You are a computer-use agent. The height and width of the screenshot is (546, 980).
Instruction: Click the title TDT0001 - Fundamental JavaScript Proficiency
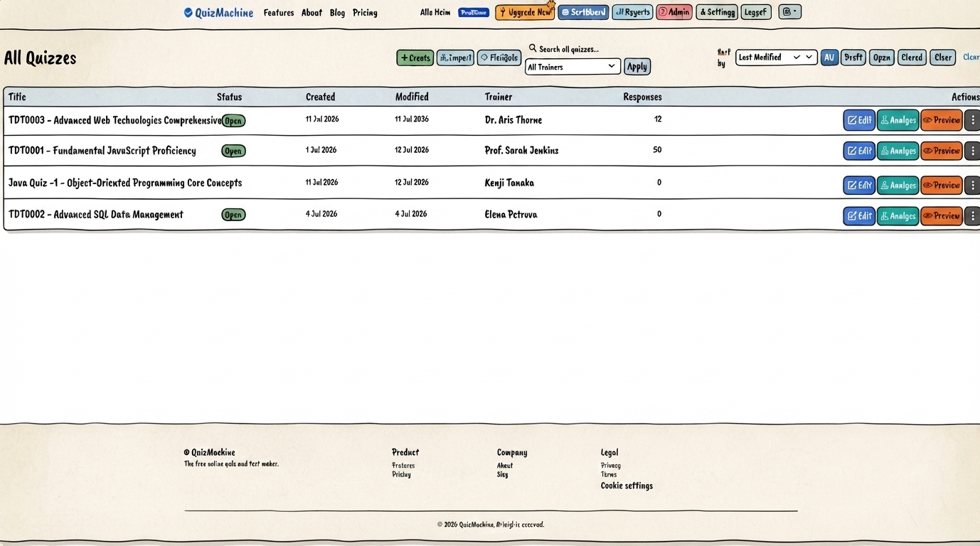(102, 151)
